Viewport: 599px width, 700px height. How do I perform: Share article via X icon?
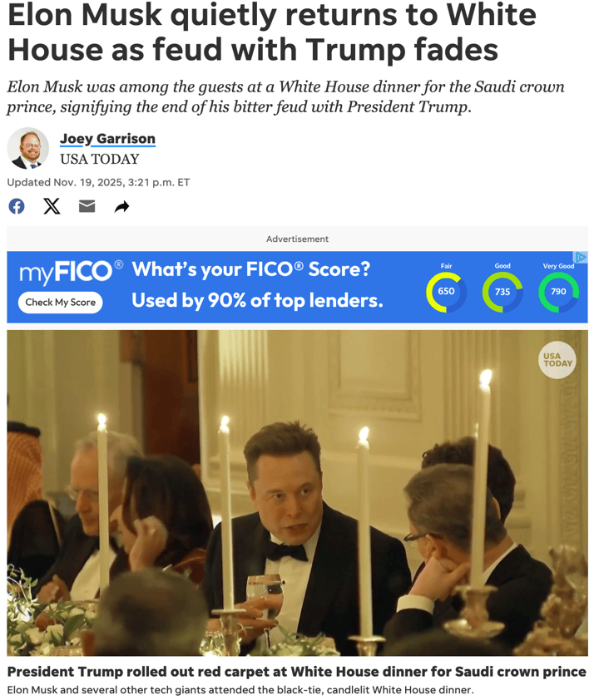pyautogui.click(x=52, y=206)
